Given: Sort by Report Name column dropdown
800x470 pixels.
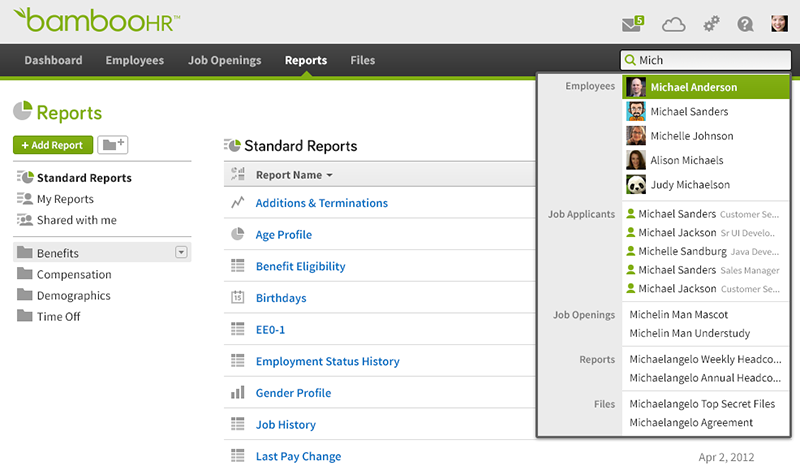Looking at the screenshot, I should click(294, 175).
